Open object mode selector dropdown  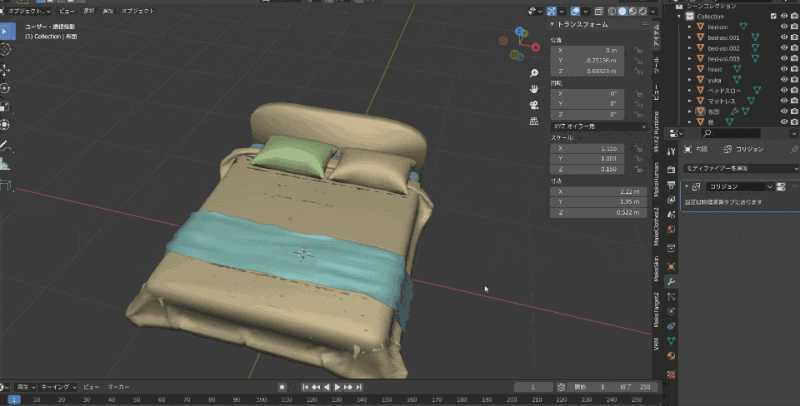(26, 11)
